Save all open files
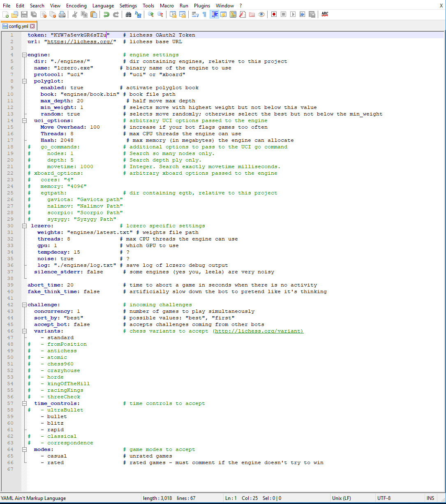 click(32, 14)
